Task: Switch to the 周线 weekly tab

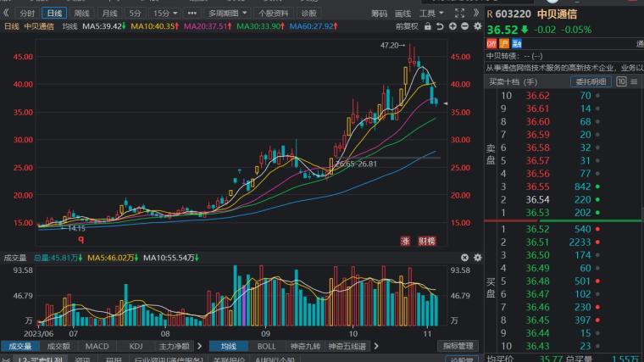Action: 81,14
